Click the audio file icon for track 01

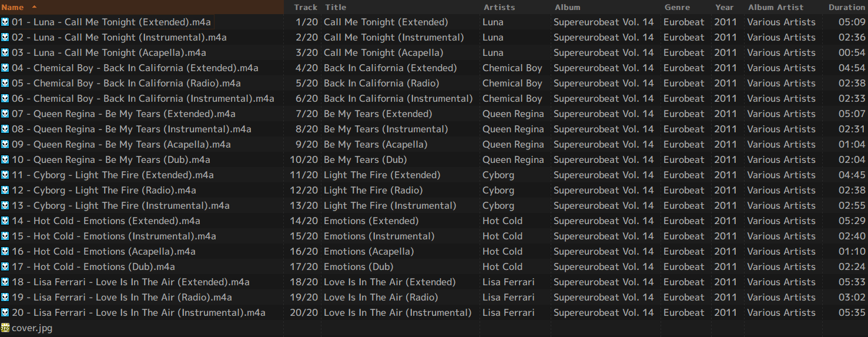[5, 22]
